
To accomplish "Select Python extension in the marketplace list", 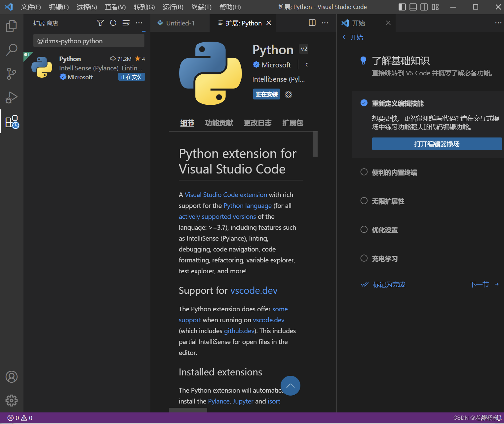I will [x=87, y=68].
